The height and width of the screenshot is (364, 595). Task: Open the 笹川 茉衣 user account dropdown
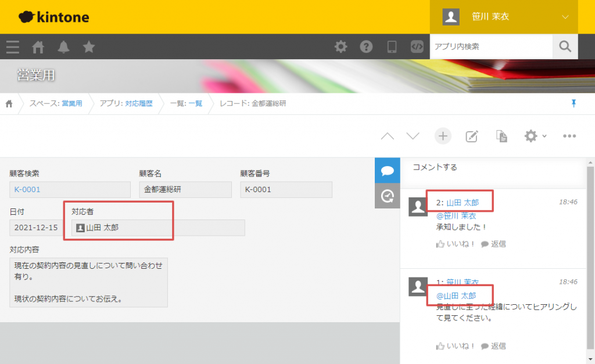(x=504, y=17)
